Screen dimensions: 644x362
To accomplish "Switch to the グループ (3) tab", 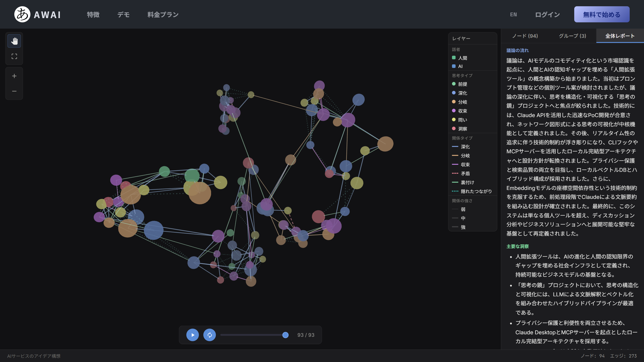I will point(572,36).
